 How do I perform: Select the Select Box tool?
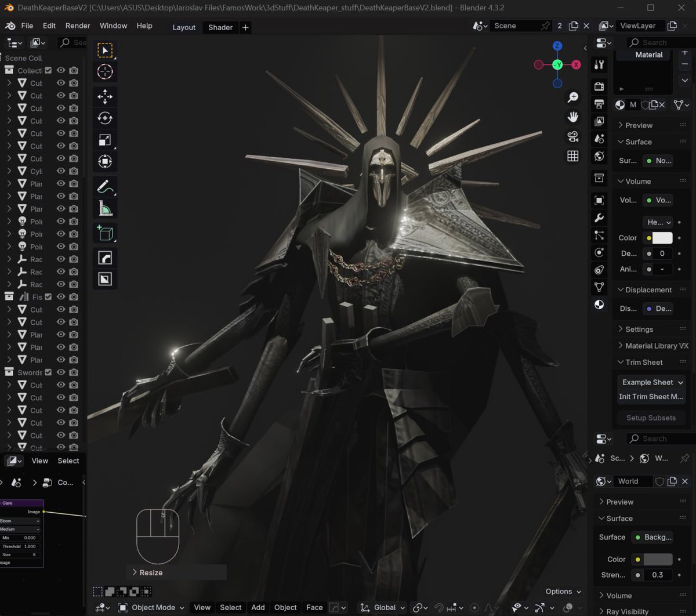tap(105, 50)
